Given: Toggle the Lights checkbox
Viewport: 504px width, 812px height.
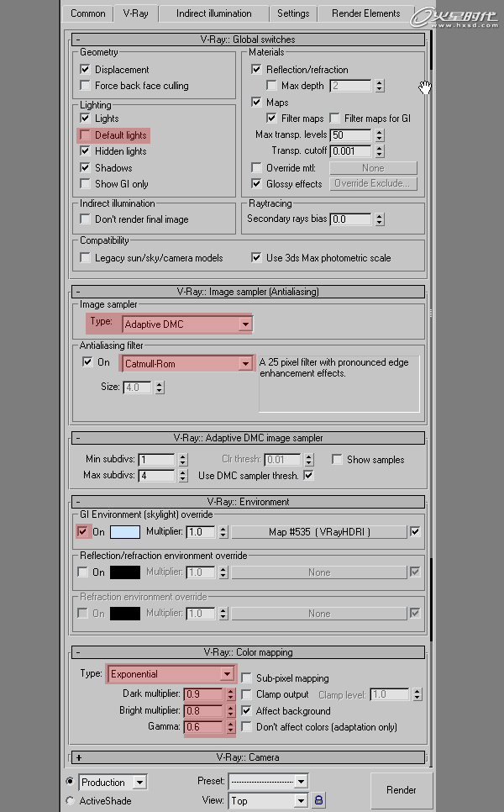Looking at the screenshot, I should (x=86, y=118).
